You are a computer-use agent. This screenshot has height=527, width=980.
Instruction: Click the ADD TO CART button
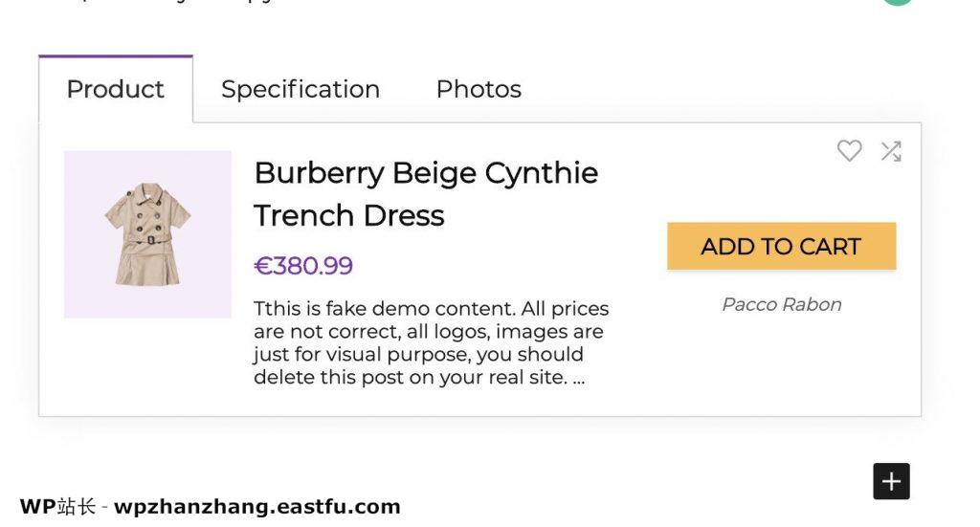[781, 247]
